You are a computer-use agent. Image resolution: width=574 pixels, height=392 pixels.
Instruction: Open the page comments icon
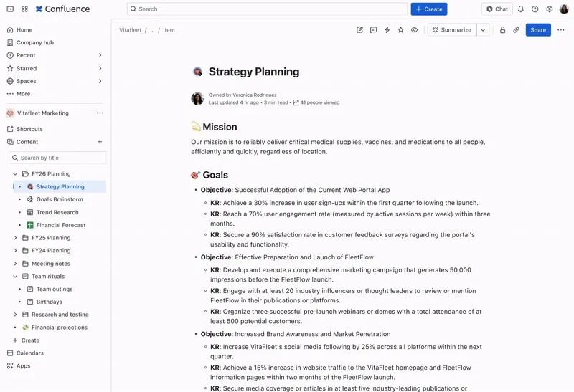tap(373, 30)
